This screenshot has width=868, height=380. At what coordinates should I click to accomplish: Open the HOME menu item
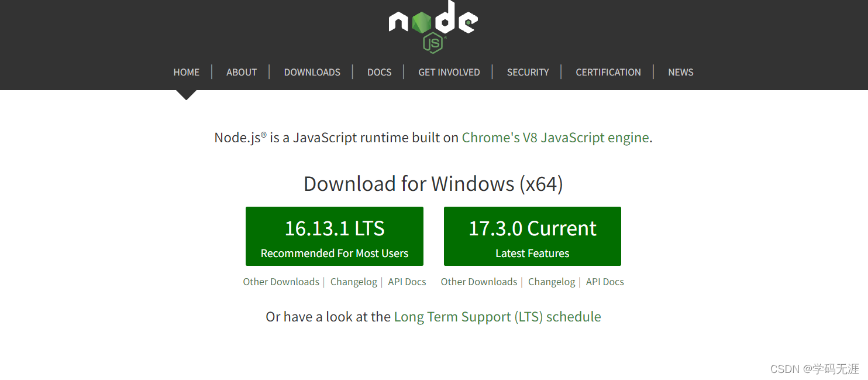pos(186,72)
